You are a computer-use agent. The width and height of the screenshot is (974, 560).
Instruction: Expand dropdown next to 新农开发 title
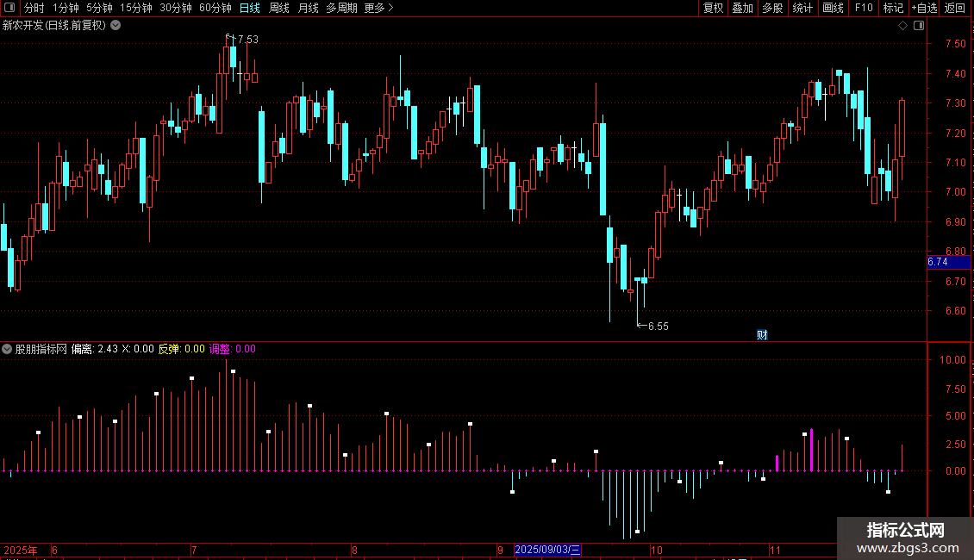pyautogui.click(x=116, y=26)
